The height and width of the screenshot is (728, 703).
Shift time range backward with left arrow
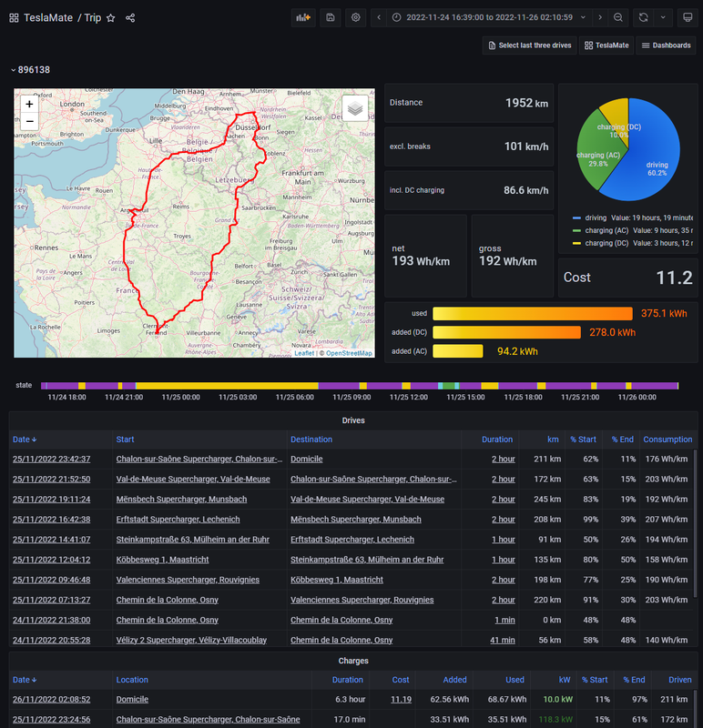pyautogui.click(x=379, y=17)
